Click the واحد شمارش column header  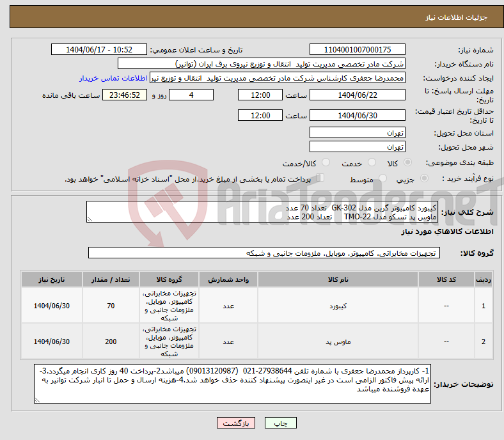pos(228,279)
